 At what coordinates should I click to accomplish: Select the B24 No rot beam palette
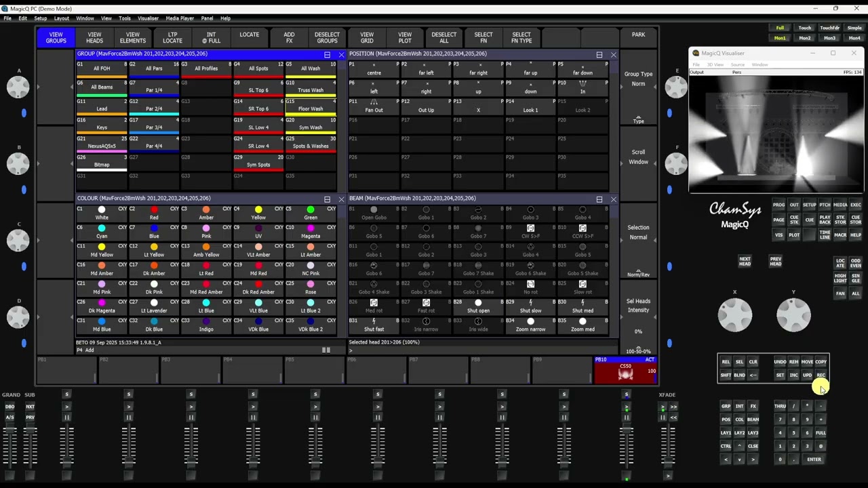(530, 288)
